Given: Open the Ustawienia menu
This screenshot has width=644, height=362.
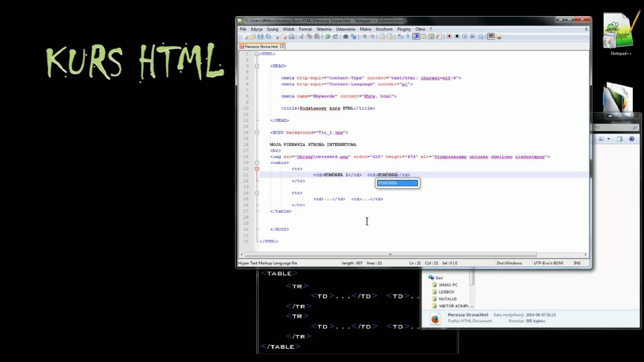Looking at the screenshot, I should click(346, 29).
